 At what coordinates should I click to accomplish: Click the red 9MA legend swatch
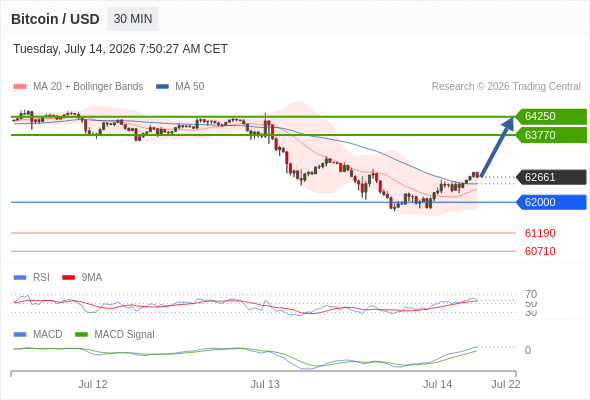[68, 278]
